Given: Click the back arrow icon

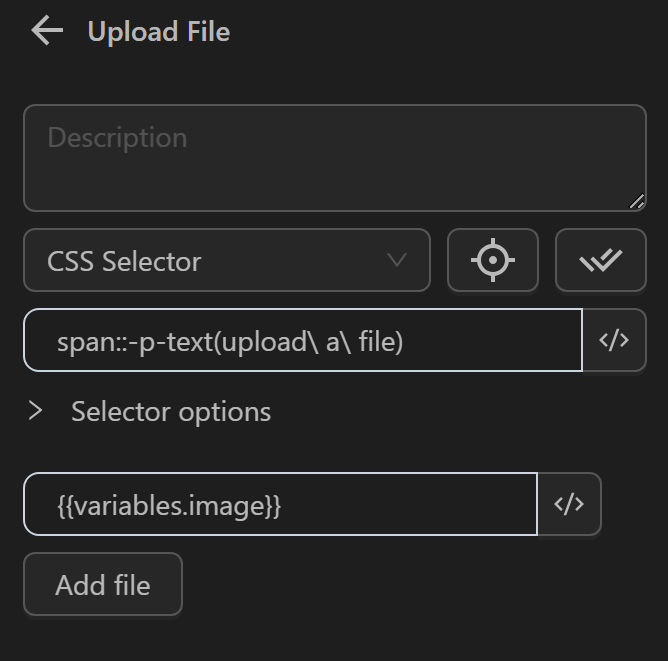Looking at the screenshot, I should (47, 31).
